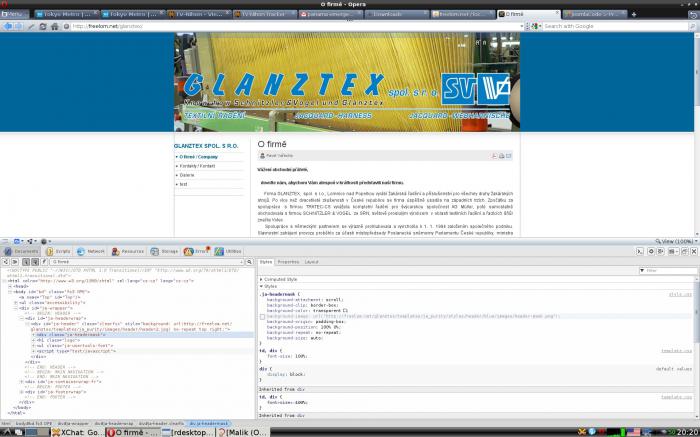
Task: Open the Utilities tab in Dragonfly
Action: (228, 251)
